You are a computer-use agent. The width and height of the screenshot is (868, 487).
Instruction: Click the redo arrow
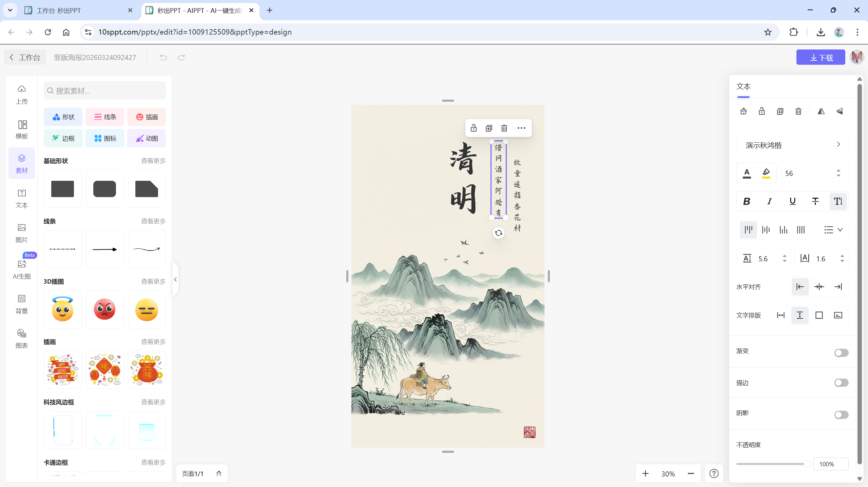(x=181, y=57)
